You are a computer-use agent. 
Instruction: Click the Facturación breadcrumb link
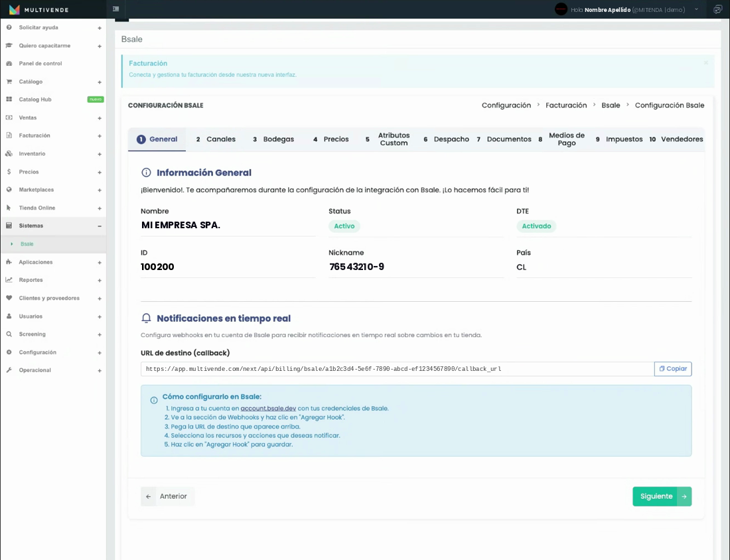566,105
